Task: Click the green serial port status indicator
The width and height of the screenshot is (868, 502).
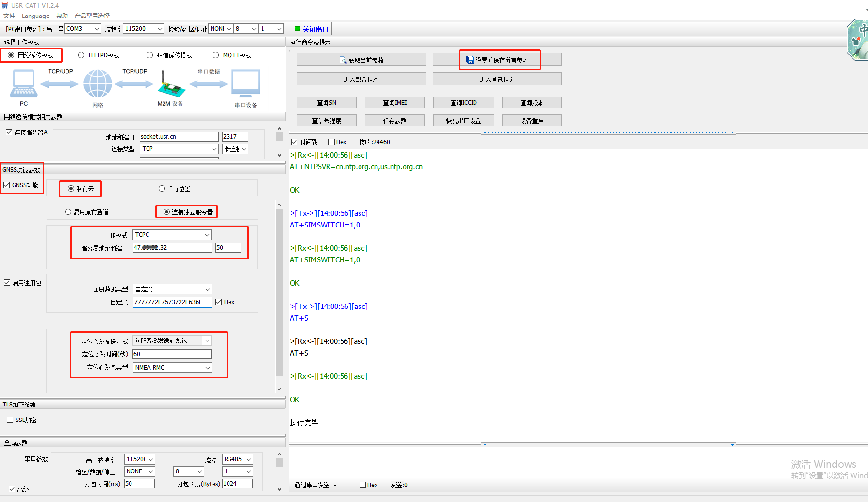Action: coord(297,29)
